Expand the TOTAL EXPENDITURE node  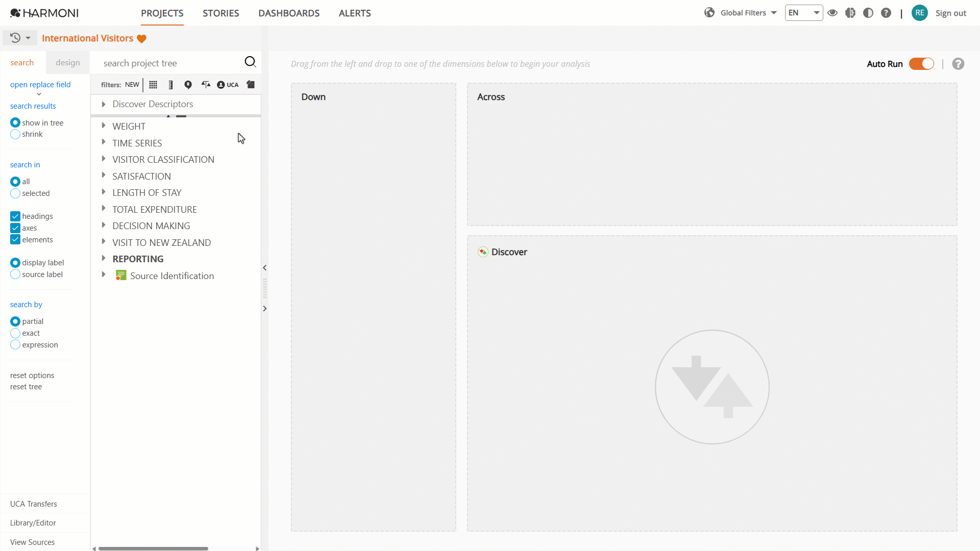pyautogui.click(x=104, y=209)
